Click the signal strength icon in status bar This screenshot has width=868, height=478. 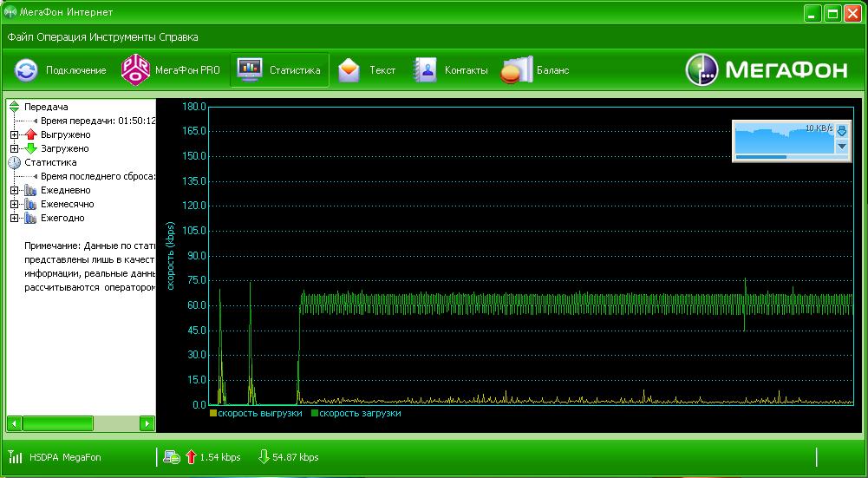pos(16,457)
